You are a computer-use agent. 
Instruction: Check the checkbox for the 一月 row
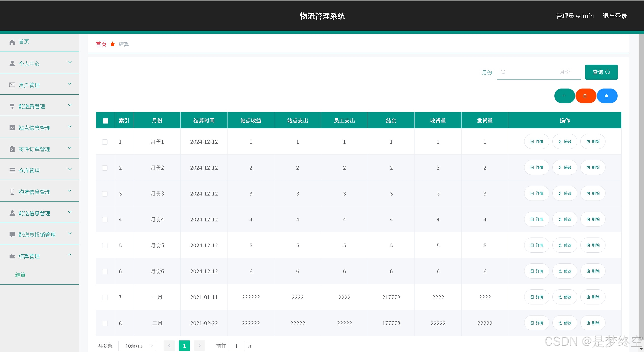point(105,297)
